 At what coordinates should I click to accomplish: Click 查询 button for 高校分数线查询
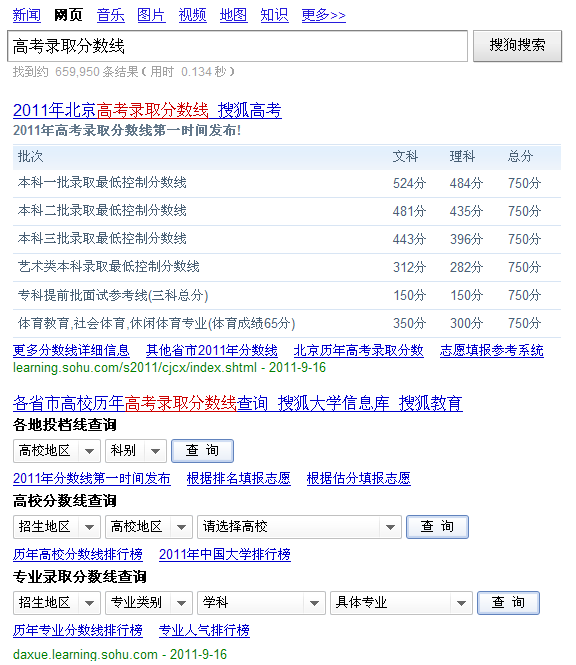(x=437, y=527)
